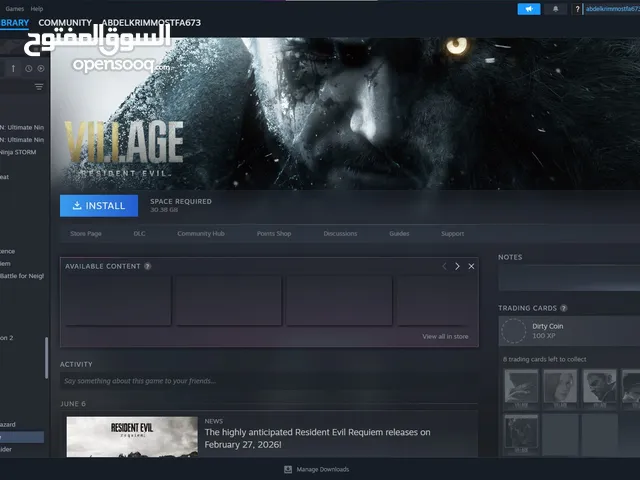Open the Support link
This screenshot has width=640, height=480.
coord(452,233)
